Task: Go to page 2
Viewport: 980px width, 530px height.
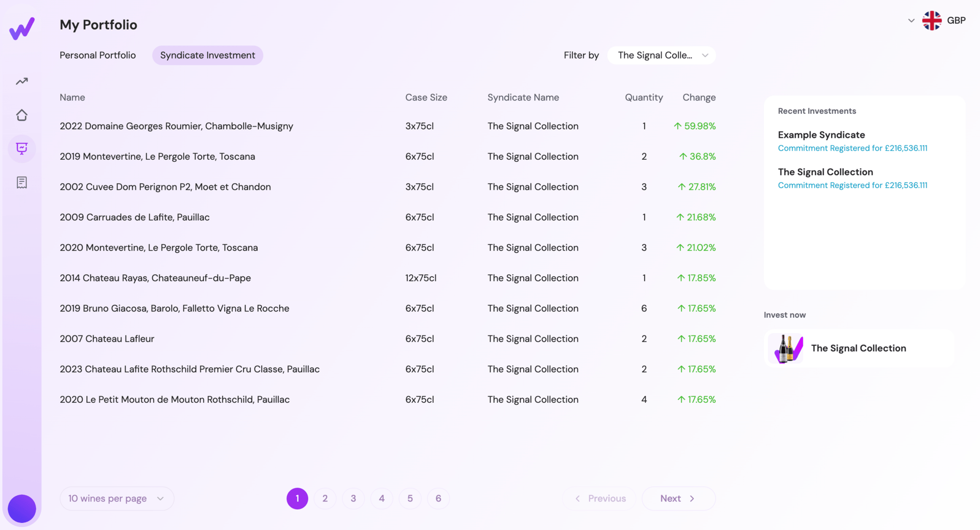Action: pyautogui.click(x=325, y=498)
